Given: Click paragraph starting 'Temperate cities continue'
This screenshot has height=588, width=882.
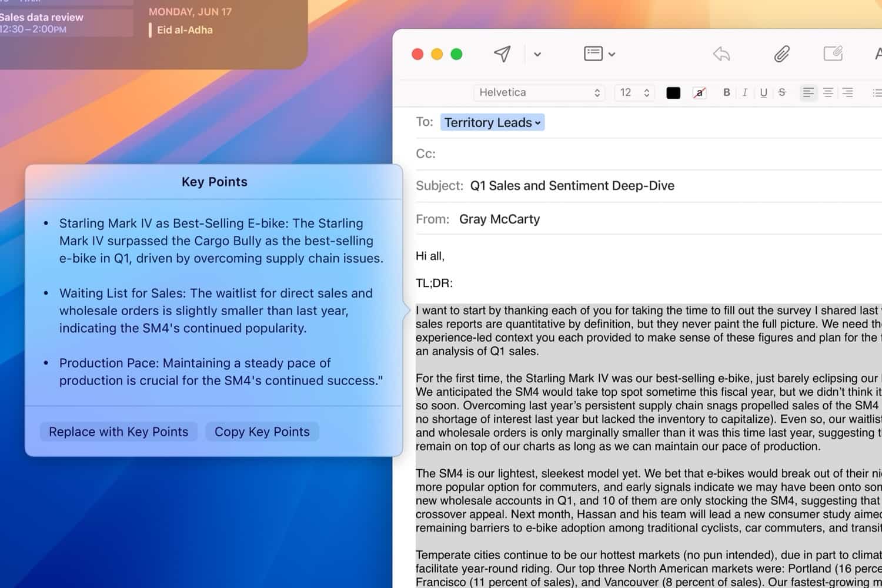Looking at the screenshot, I should (x=649, y=568).
